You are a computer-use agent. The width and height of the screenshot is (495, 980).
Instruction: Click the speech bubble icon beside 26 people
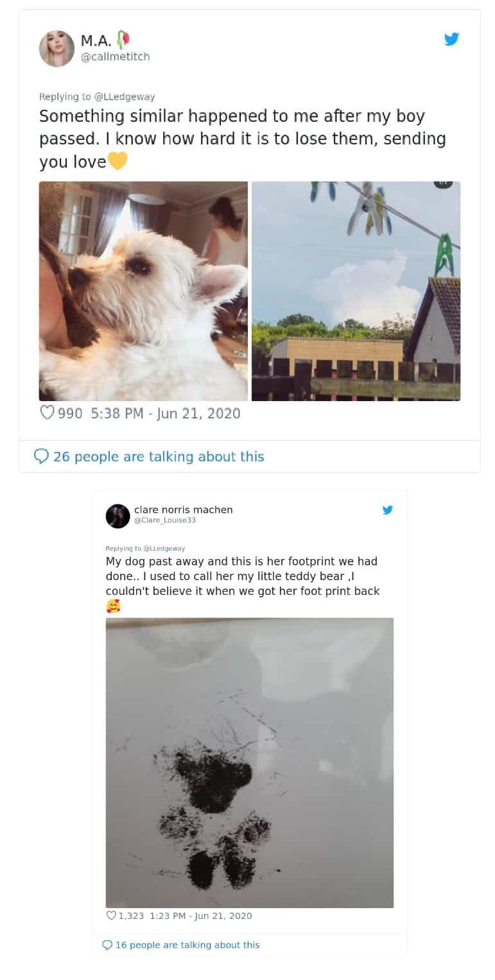pos(41,456)
